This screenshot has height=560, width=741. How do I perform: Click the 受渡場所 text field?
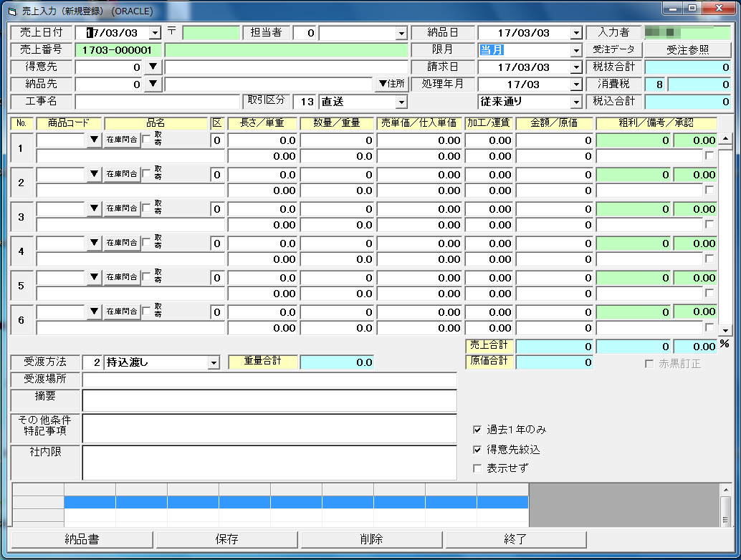pos(269,380)
